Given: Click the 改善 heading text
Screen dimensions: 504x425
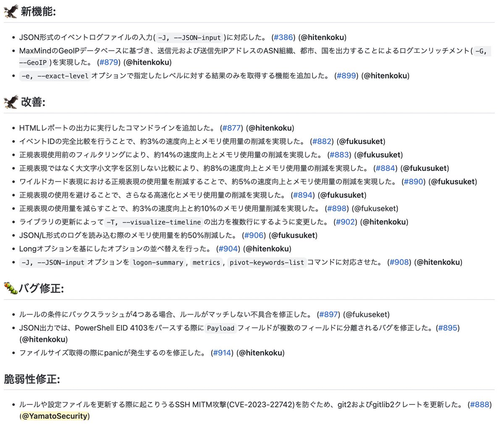Looking at the screenshot, I should pyautogui.click(x=33, y=102).
